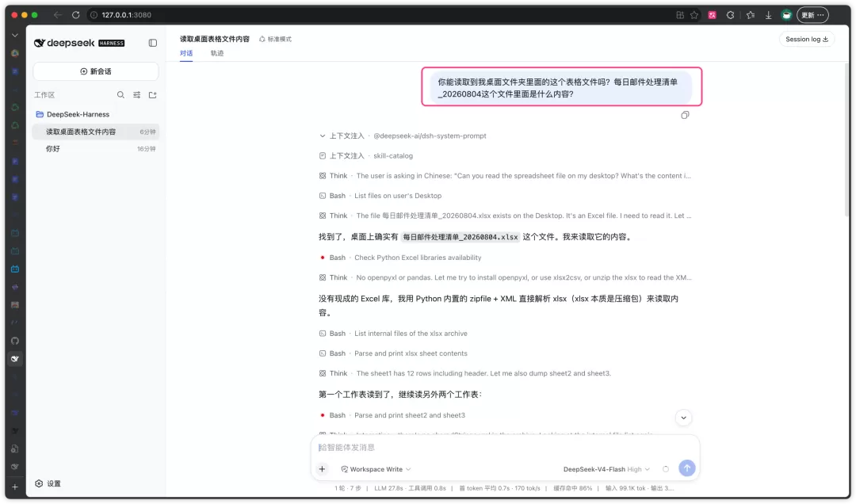The height and width of the screenshot is (504, 856).
Task: Switch to the GitHub vertical tab
Action: coord(15,341)
